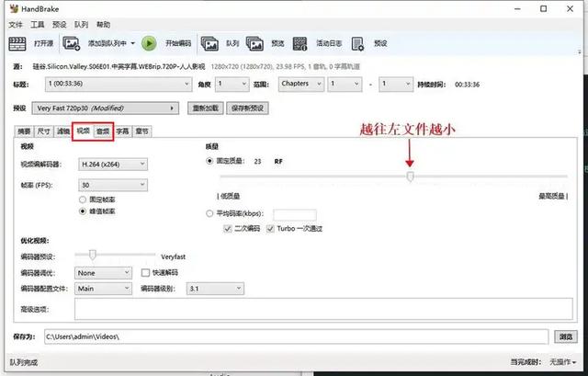Click the save new preset button

coord(247,108)
